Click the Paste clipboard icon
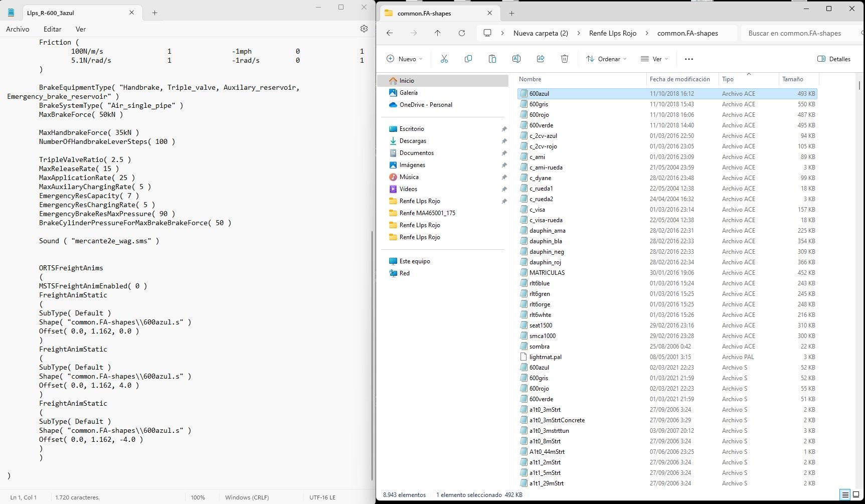 click(492, 59)
